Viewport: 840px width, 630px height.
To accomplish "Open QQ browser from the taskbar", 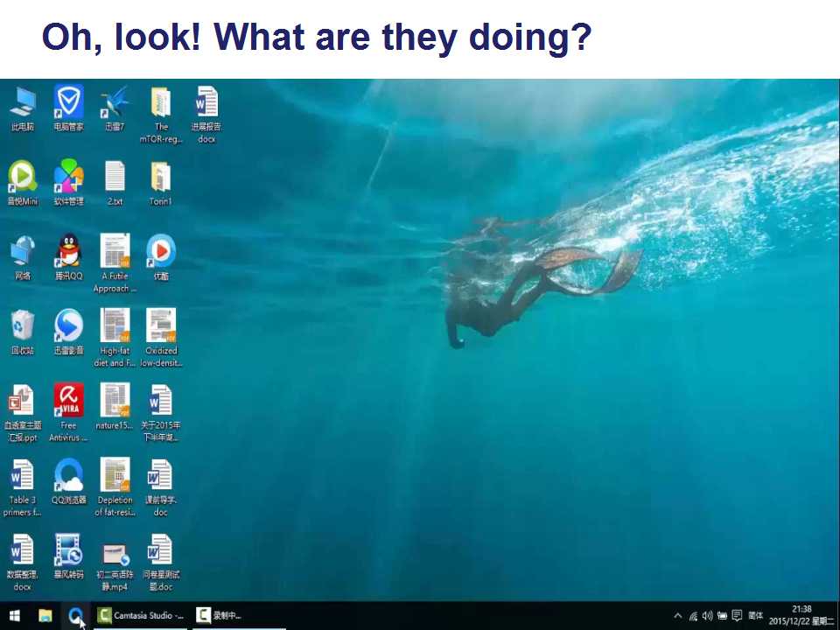I will pyautogui.click(x=75, y=616).
